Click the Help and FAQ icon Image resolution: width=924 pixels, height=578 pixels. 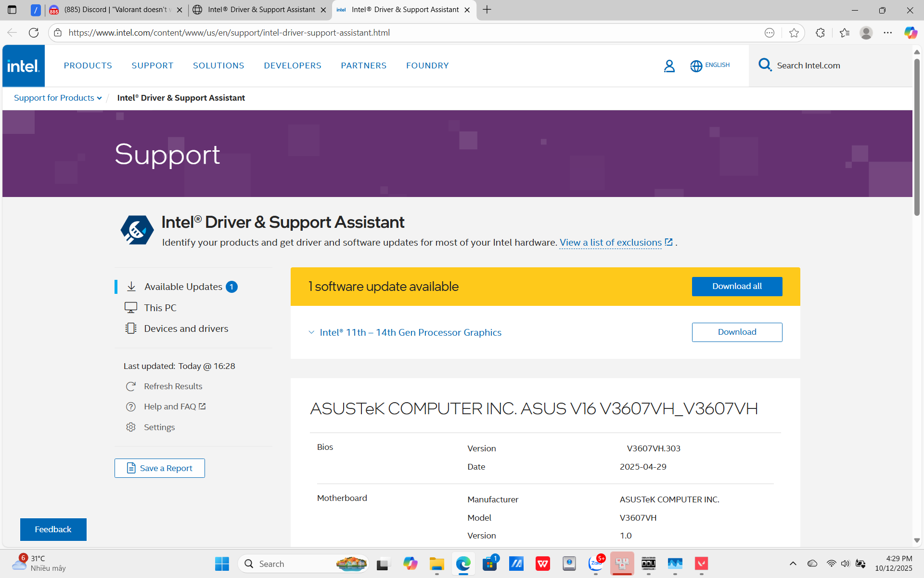[130, 407]
